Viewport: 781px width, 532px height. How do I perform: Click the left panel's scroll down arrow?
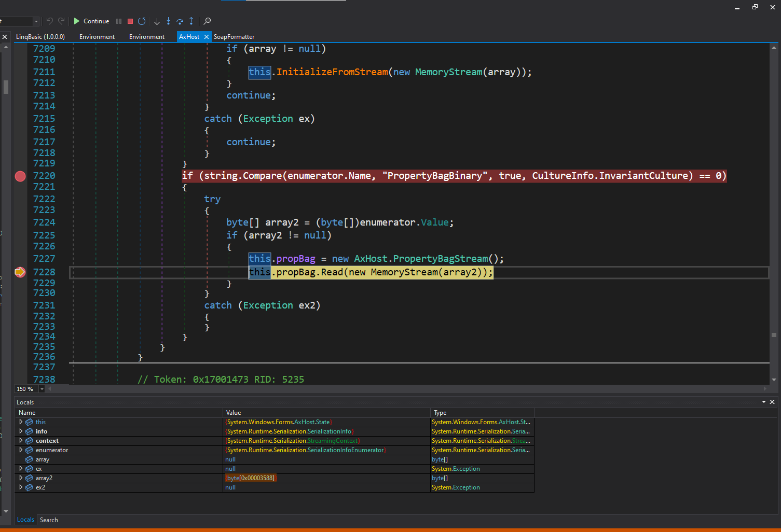point(6,511)
